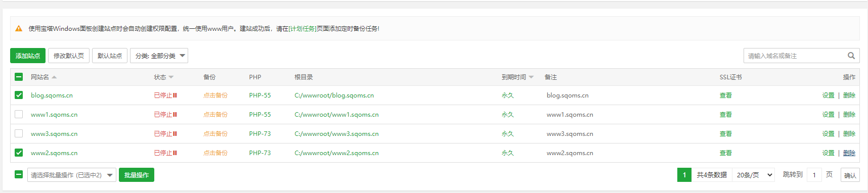
Task: Click 永久 expiry for www2.sqoms.cn
Action: (x=507, y=153)
